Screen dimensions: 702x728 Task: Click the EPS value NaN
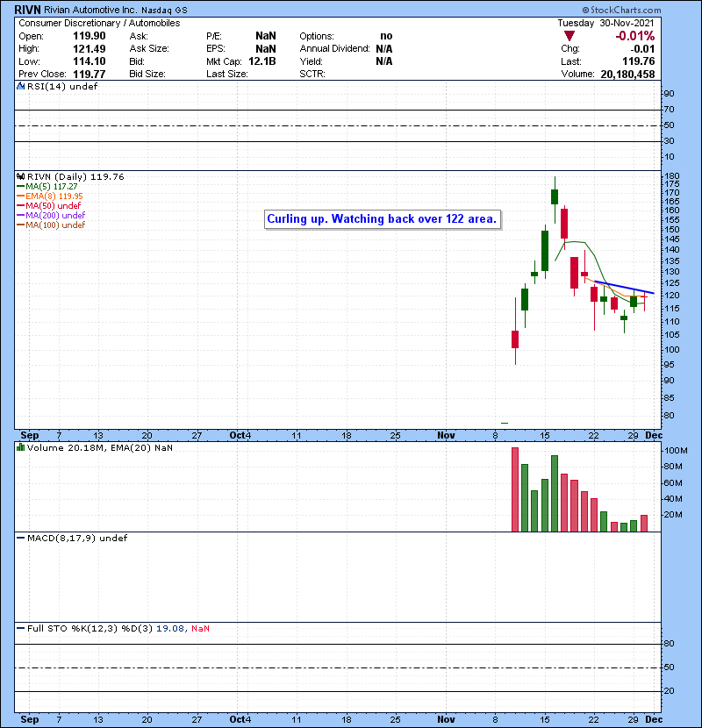point(266,49)
